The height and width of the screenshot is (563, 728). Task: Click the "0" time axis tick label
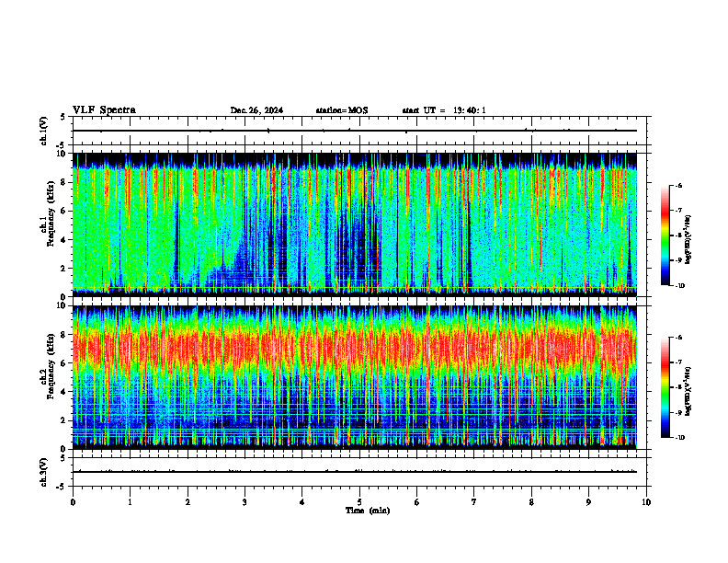pyautogui.click(x=73, y=502)
